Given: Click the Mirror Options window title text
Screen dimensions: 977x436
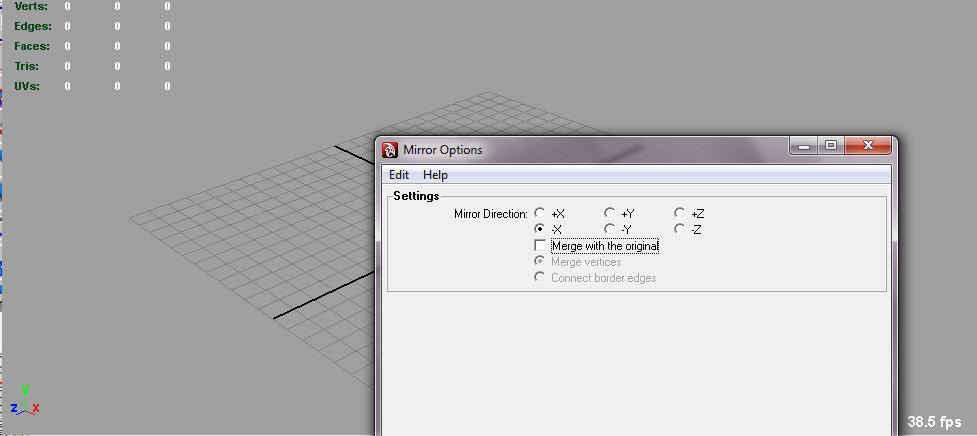Looking at the screenshot, I should coord(442,150).
